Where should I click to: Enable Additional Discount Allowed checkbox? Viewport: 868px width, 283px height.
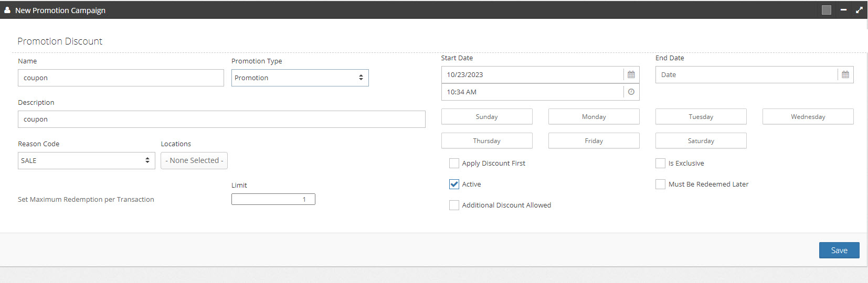pos(454,205)
